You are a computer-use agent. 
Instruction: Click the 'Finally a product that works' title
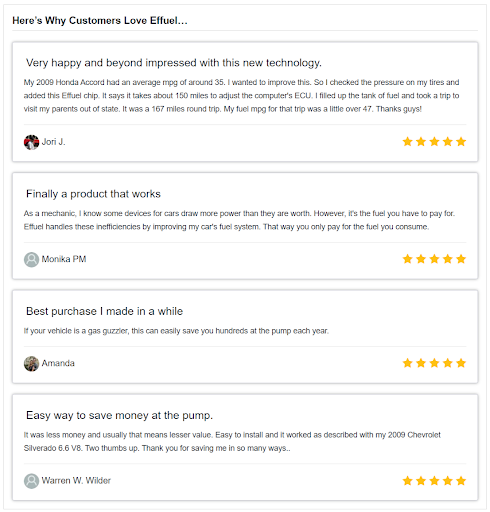93,194
